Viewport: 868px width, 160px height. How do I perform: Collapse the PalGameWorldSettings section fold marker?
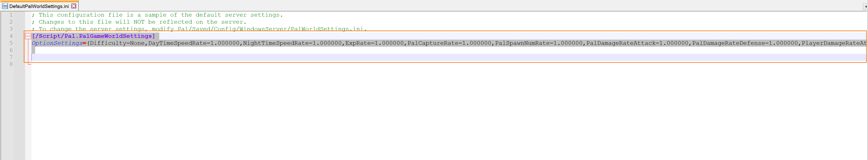coord(28,36)
